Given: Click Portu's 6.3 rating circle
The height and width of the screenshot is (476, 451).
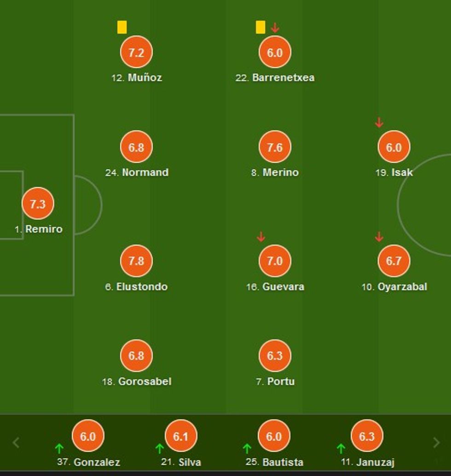Looking at the screenshot, I should click(x=275, y=356).
